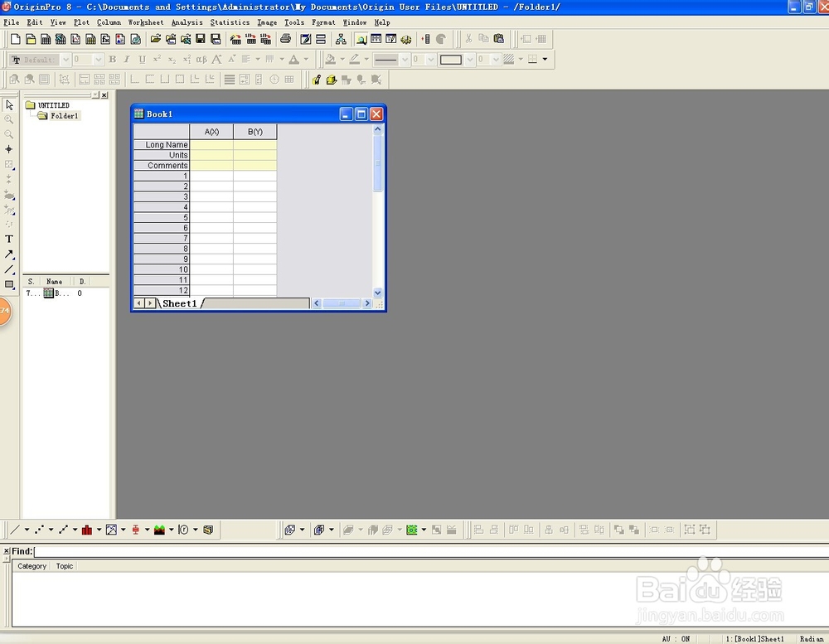The image size is (829, 644).
Task: Click the Area plot icon
Action: (x=159, y=530)
